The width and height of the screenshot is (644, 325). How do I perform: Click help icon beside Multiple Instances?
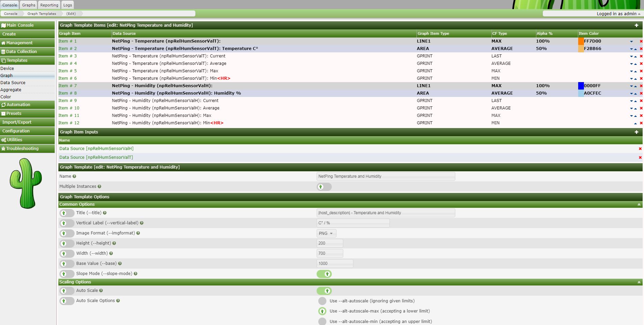click(x=99, y=186)
